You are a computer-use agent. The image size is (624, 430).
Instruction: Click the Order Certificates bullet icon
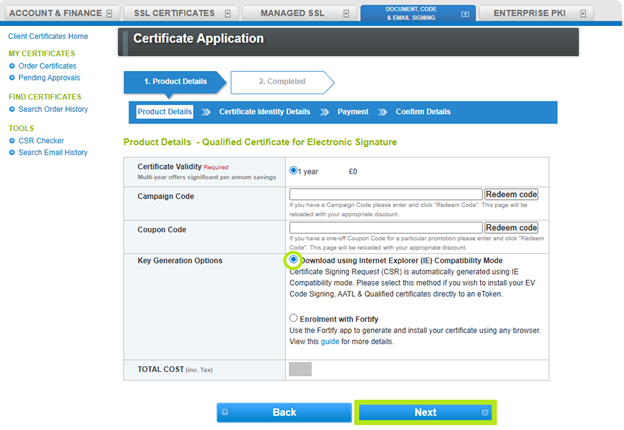12,66
